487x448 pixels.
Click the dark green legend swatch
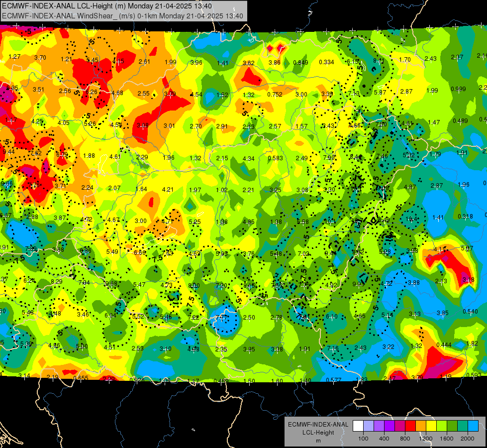coord(452,426)
